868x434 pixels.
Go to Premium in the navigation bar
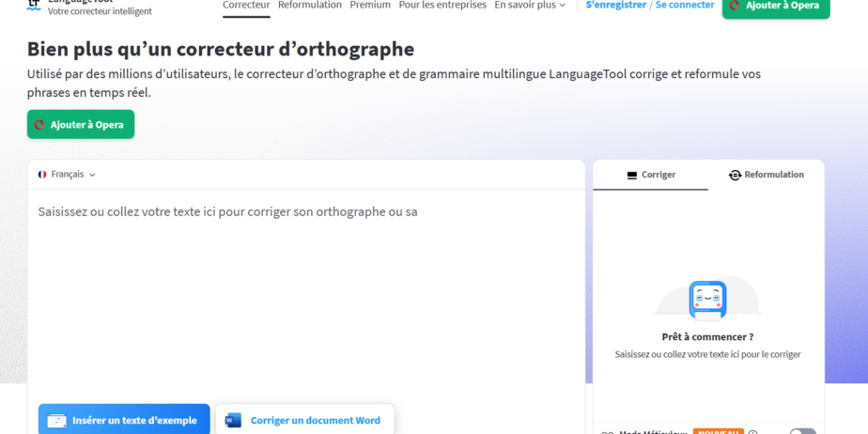click(x=370, y=6)
